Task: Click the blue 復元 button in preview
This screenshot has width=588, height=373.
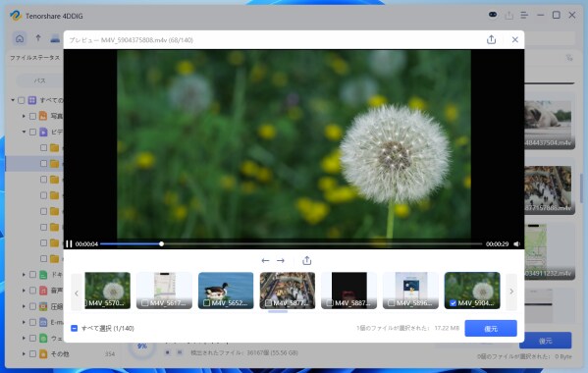Action: point(491,329)
